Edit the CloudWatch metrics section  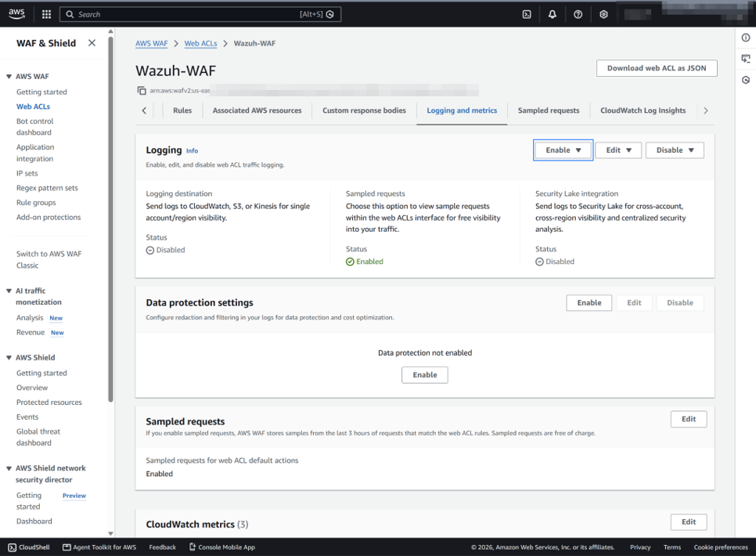(689, 522)
